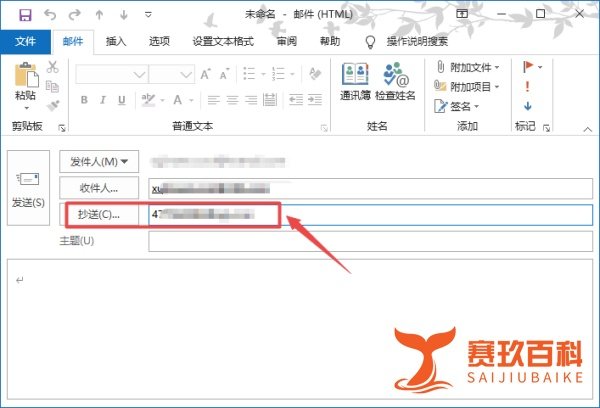
Task: Click the 主题 subject field
Action: pos(370,241)
